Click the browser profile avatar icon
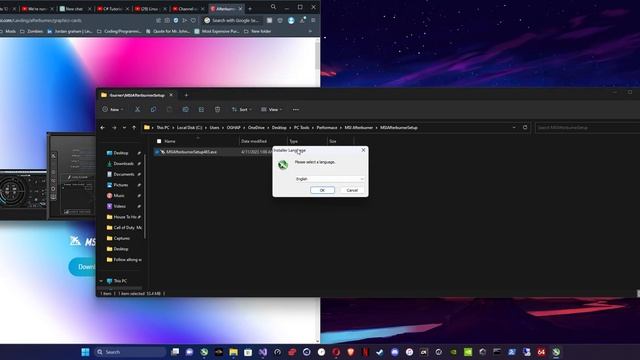Viewport: 640px width, 360px height. tap(291, 20)
